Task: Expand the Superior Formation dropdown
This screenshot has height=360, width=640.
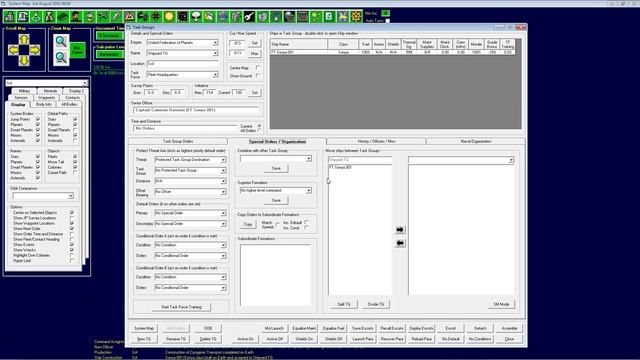Action: tap(309, 191)
